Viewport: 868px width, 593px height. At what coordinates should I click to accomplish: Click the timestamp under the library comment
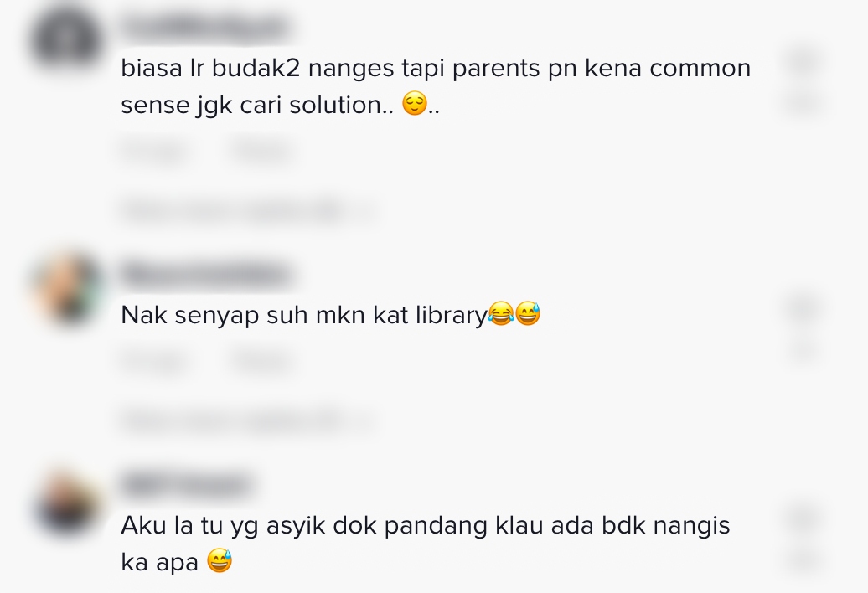pyautogui.click(x=154, y=362)
